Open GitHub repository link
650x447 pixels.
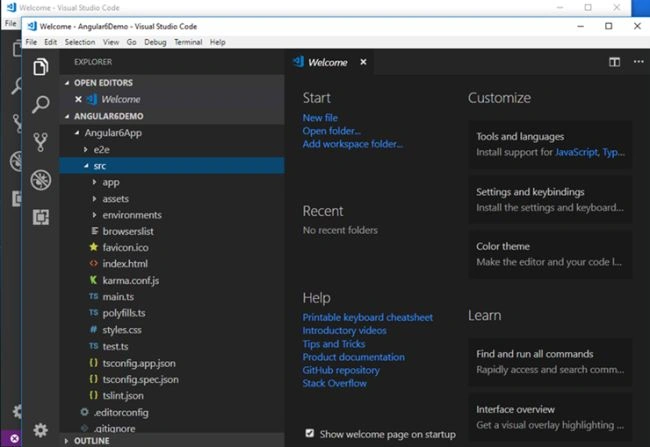pyautogui.click(x=341, y=370)
